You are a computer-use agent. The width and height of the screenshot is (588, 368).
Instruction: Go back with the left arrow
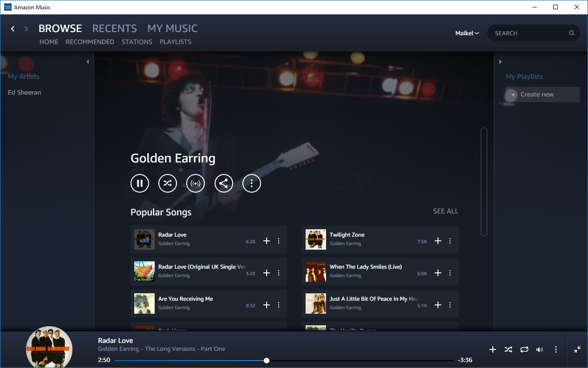click(x=13, y=29)
